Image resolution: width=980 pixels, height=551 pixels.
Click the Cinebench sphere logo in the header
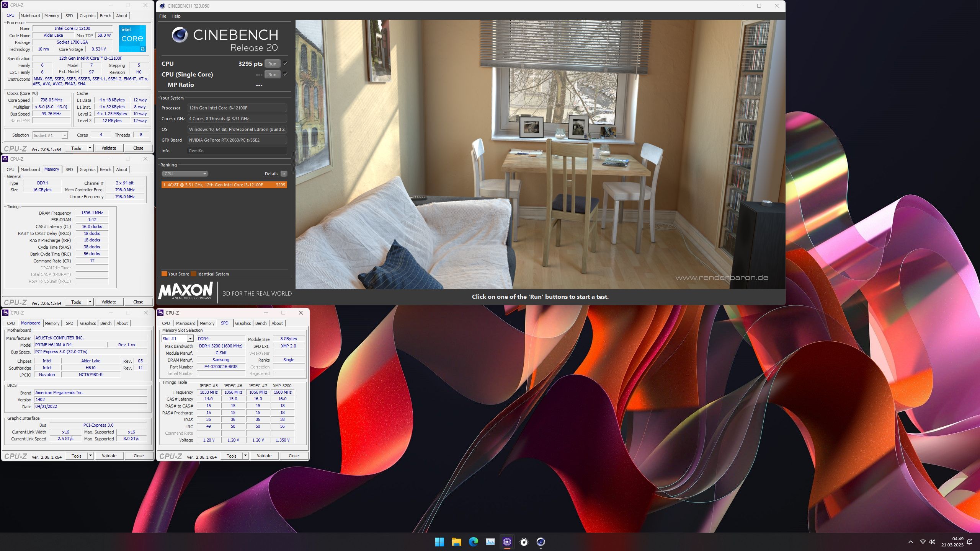tap(180, 35)
